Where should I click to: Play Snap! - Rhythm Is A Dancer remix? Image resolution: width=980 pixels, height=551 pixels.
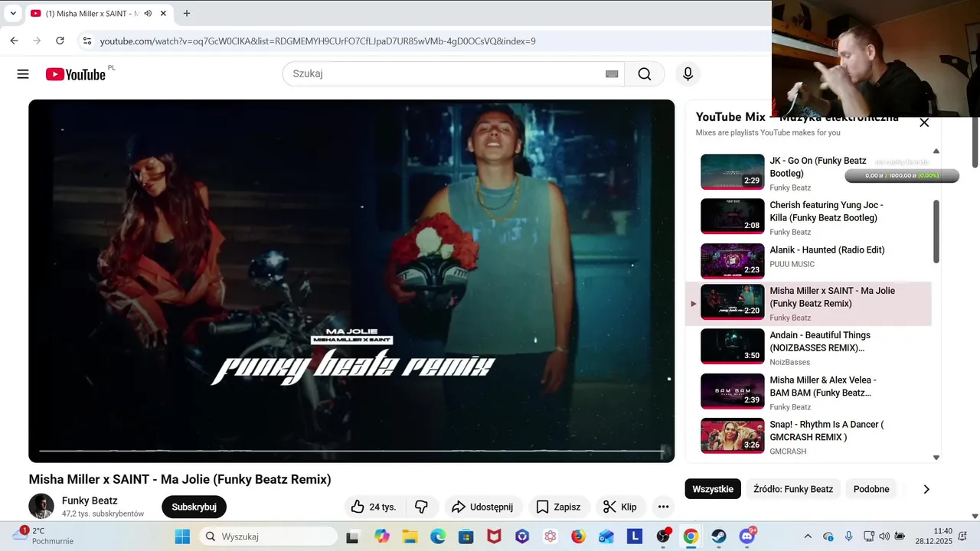point(808,436)
